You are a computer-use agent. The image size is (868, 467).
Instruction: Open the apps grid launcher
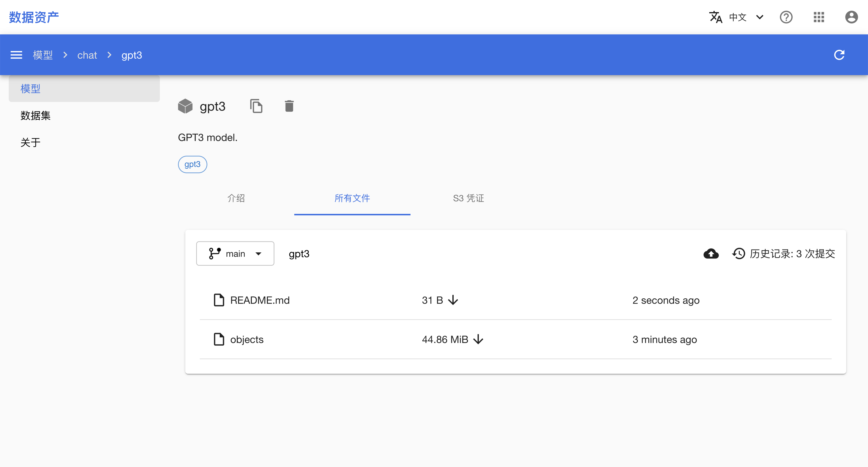(819, 17)
